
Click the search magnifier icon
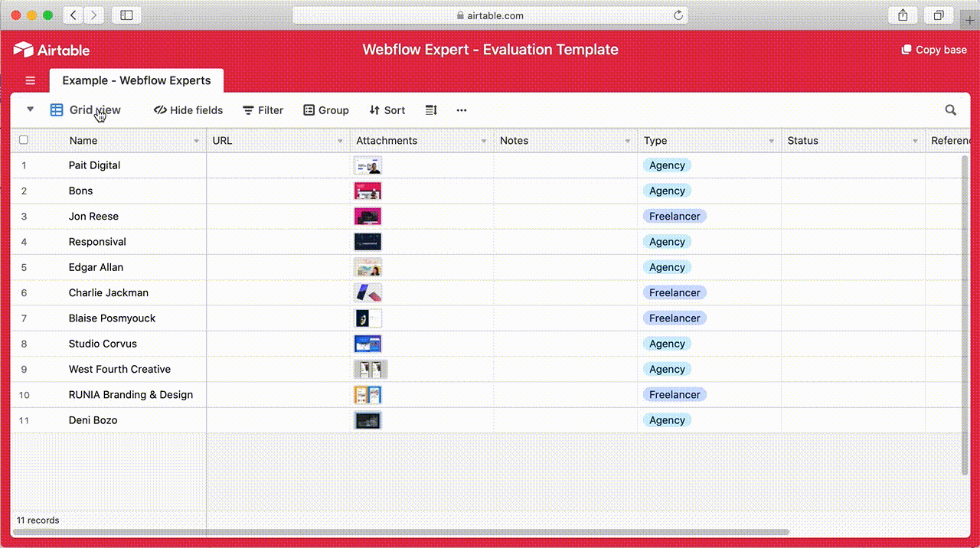(x=951, y=110)
